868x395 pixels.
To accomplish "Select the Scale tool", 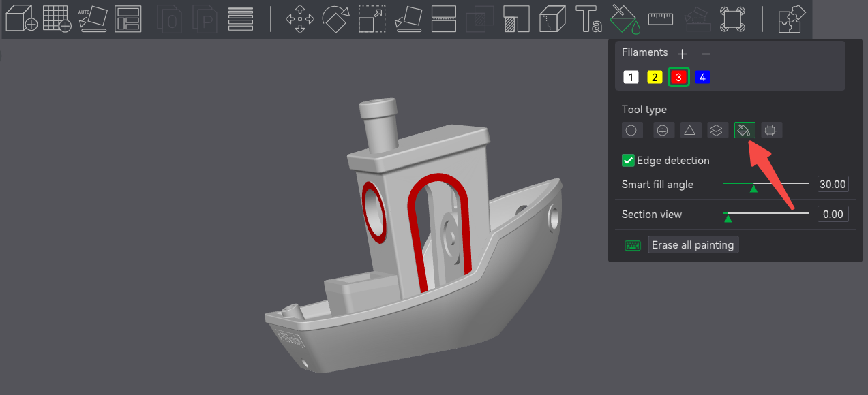I will pyautogui.click(x=372, y=18).
